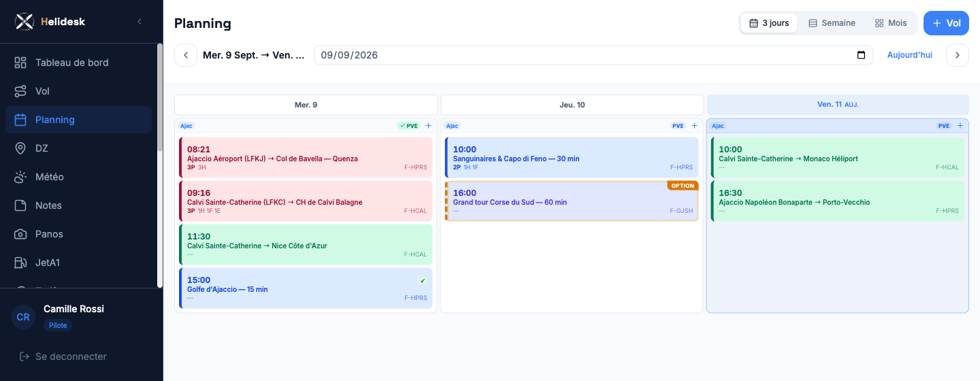Click the Panos camera icon
Viewport: 980px width, 381px height.
pyautogui.click(x=20, y=234)
